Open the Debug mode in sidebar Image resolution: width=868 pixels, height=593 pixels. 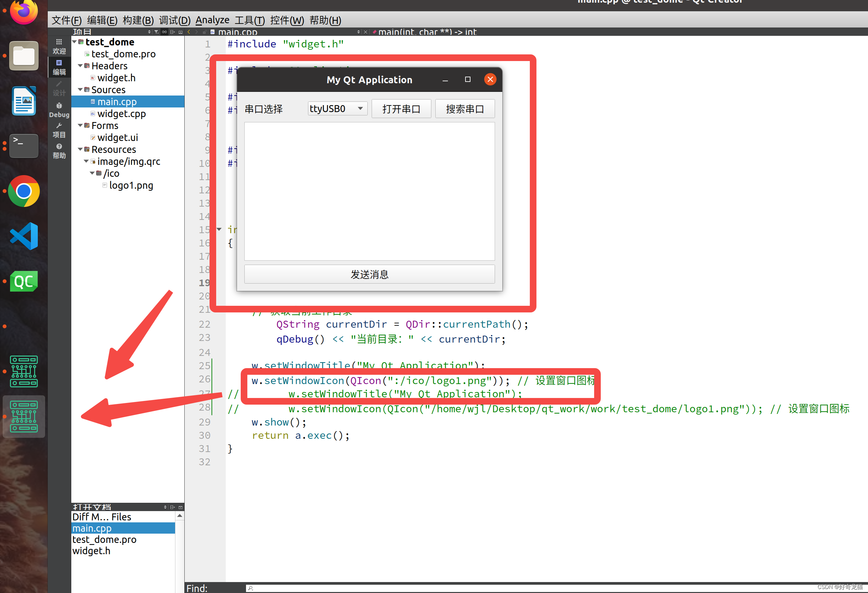[59, 110]
